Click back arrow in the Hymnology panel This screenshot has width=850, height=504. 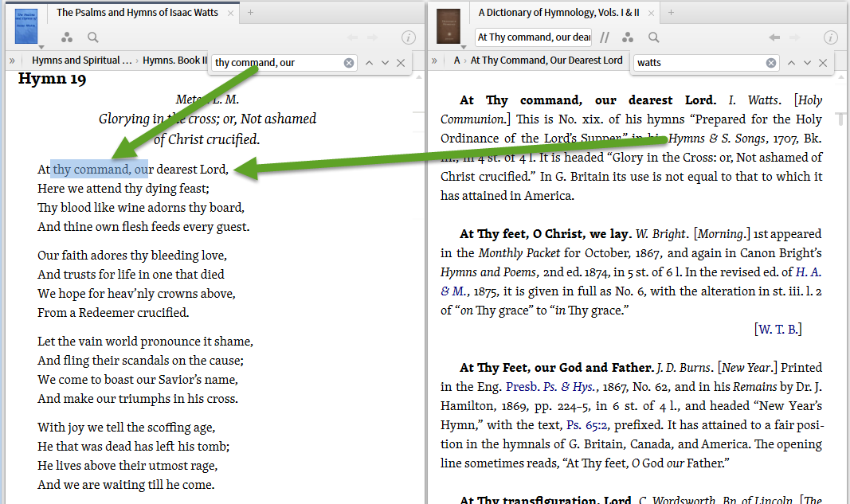pyautogui.click(x=774, y=37)
